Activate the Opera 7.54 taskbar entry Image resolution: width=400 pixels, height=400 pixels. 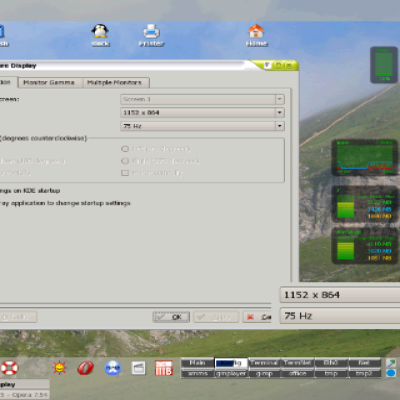tap(25, 395)
